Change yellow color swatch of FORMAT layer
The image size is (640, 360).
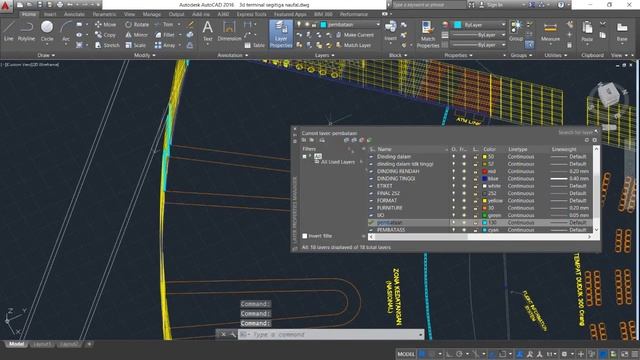(484, 201)
